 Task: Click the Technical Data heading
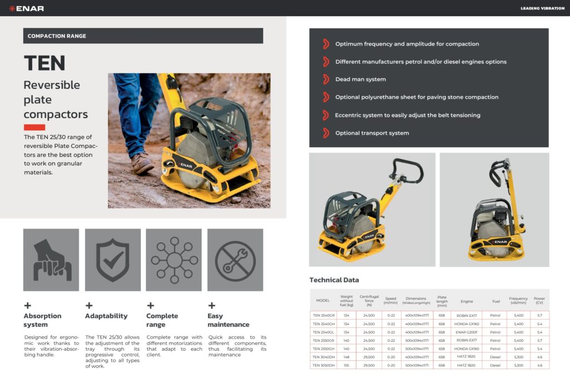[334, 280]
